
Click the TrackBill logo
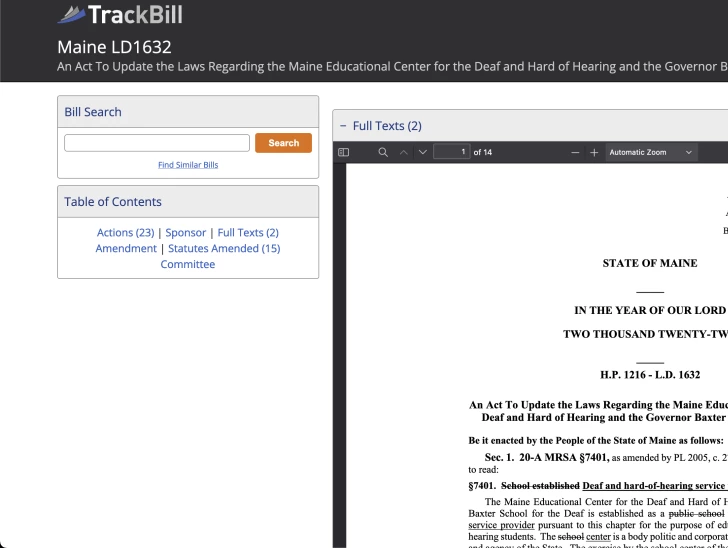pos(120,15)
